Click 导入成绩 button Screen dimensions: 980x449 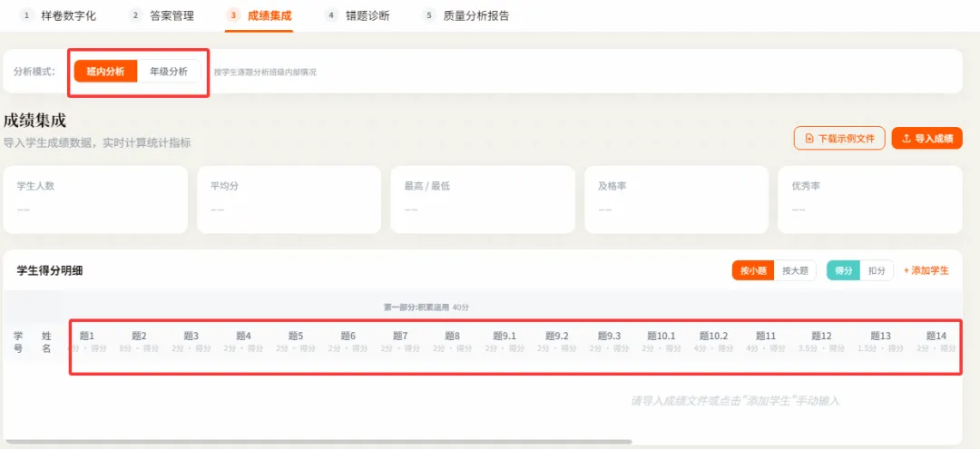926,138
